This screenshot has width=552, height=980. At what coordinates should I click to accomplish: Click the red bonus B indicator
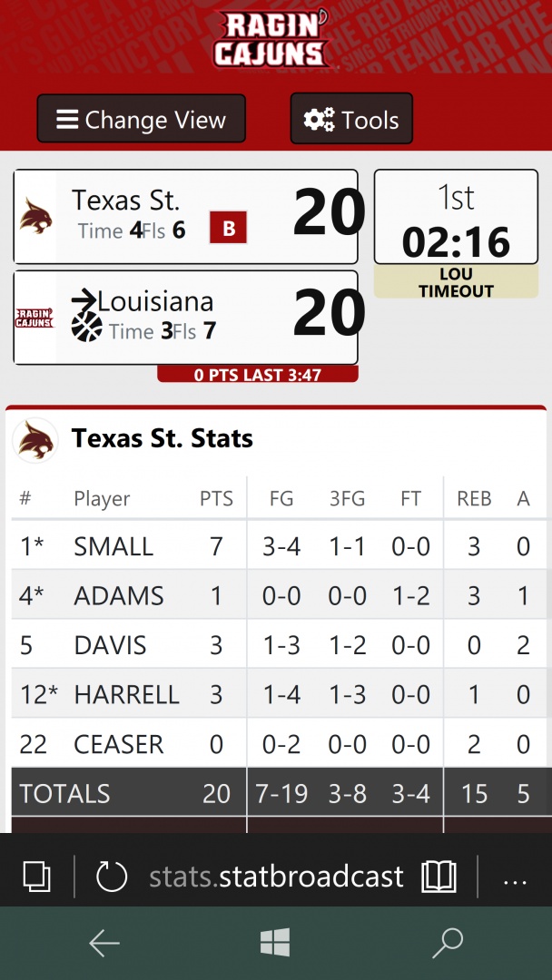[x=229, y=229]
